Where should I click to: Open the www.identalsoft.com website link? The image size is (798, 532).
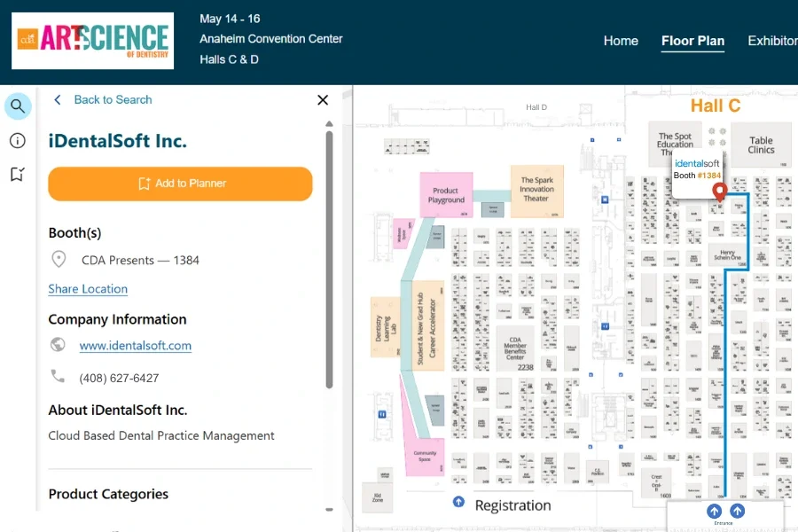[136, 346]
